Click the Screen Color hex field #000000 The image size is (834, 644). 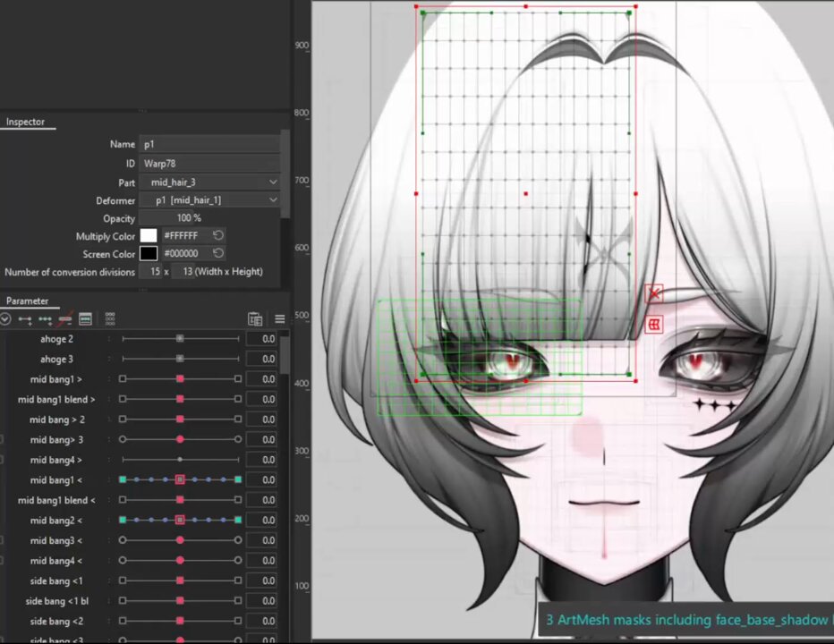click(x=185, y=254)
